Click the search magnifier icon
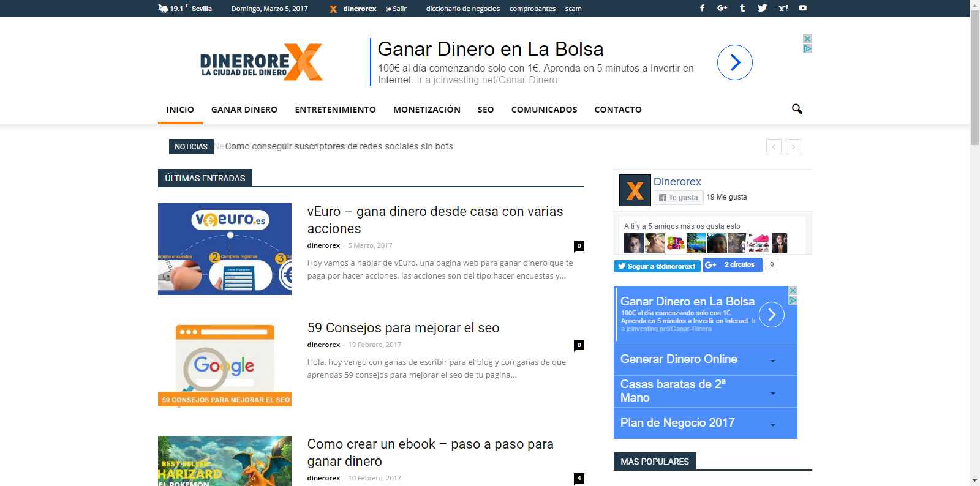This screenshot has width=980, height=486. point(797,109)
